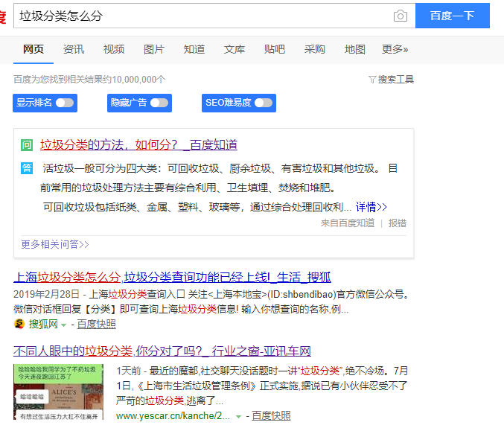Open 搜索工具 filter options

coord(395,80)
